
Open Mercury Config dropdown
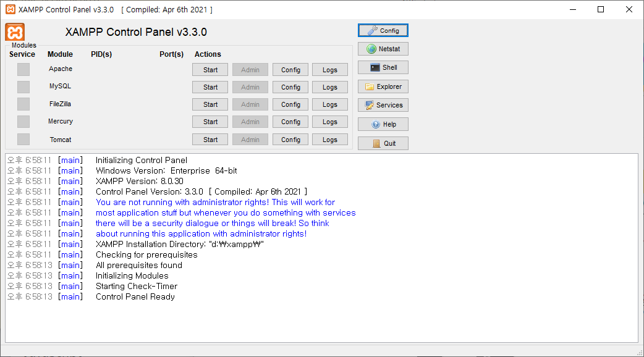(x=290, y=122)
